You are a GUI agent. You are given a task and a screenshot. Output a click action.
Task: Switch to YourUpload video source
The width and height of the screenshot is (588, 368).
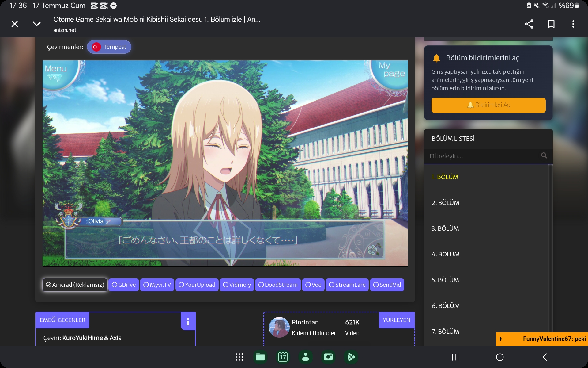(197, 285)
